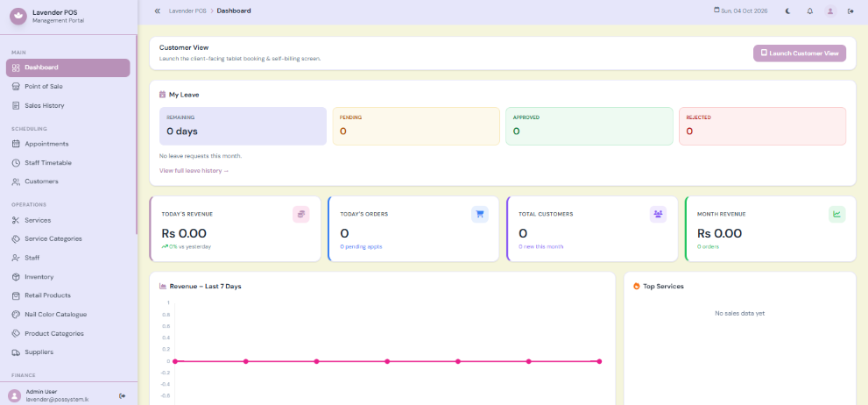Click the Today's Revenue coins icon
Screen dimensions: 868x405
(x=300, y=214)
